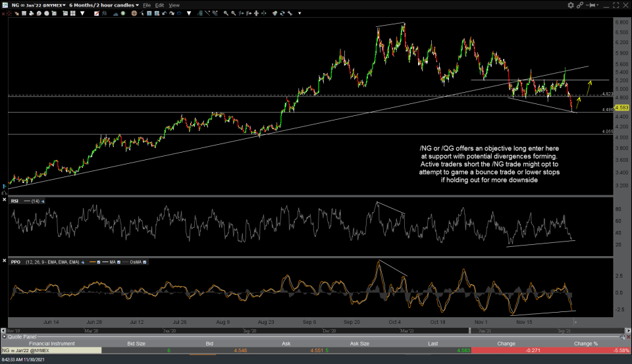Click the 4.583 current price label
Viewport: 632px width, 364px height.
pos(622,107)
